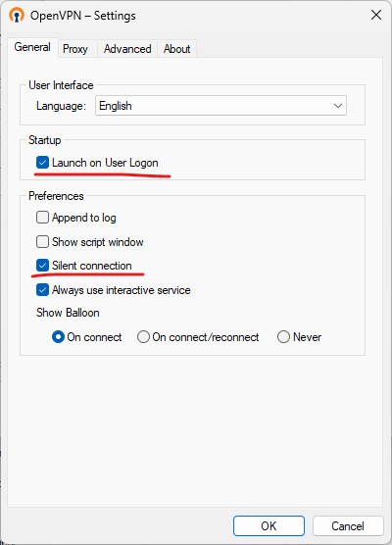Switch to the Proxy tab
This screenshot has width=392, height=545.
pyautogui.click(x=75, y=49)
